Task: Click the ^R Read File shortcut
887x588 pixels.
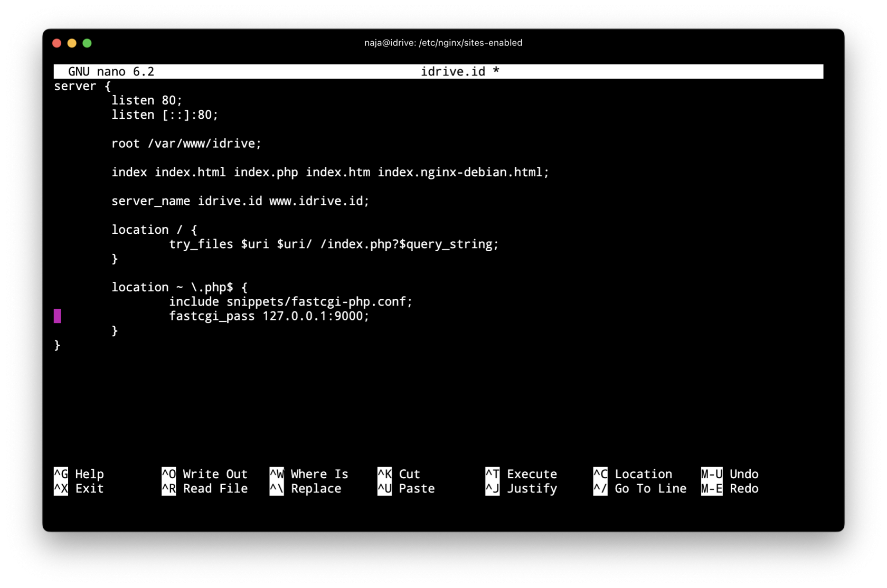Action: [x=205, y=489]
